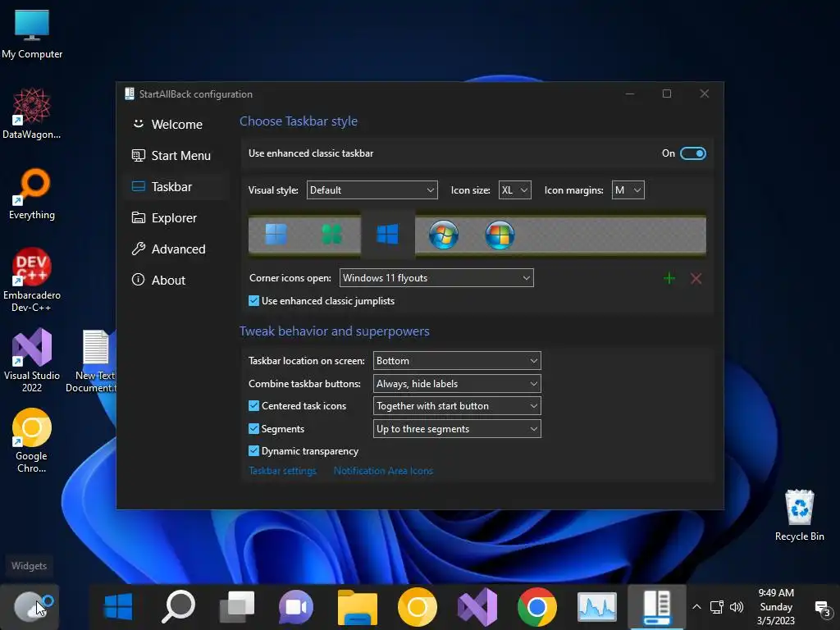Click StartAllBack configuration title bar icon
840x630 pixels.
click(129, 94)
